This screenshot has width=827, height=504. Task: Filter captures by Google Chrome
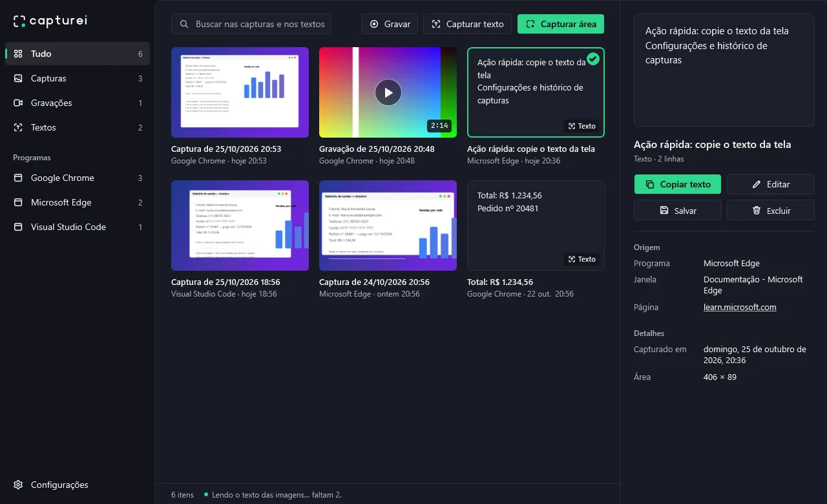(x=78, y=178)
